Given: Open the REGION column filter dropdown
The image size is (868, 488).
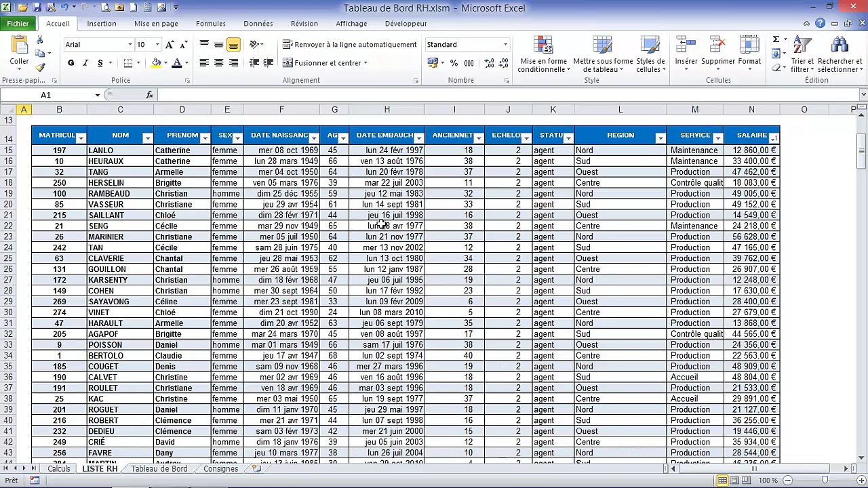Looking at the screenshot, I should click(x=660, y=138).
